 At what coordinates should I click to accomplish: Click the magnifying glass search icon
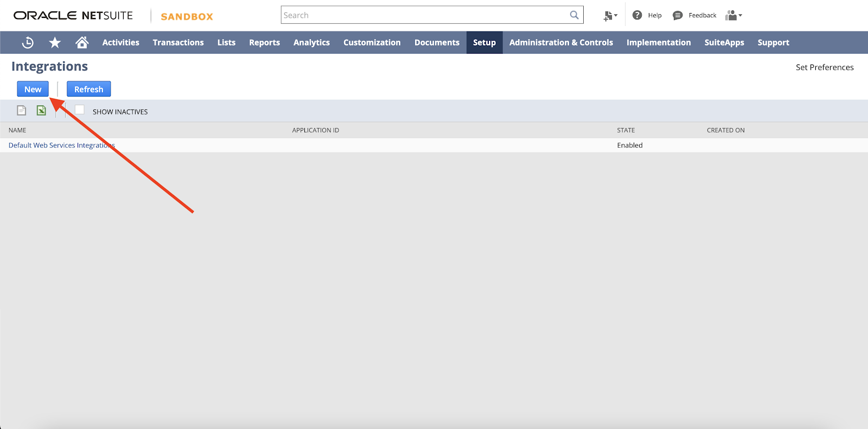pos(574,15)
